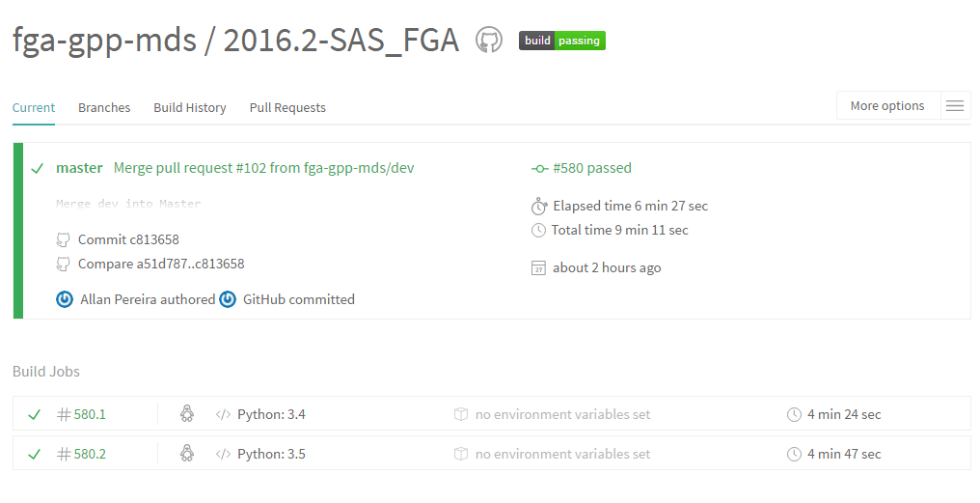980x503 pixels.
Task: Click the GitHub repository icon beside the title
Action: 489,41
